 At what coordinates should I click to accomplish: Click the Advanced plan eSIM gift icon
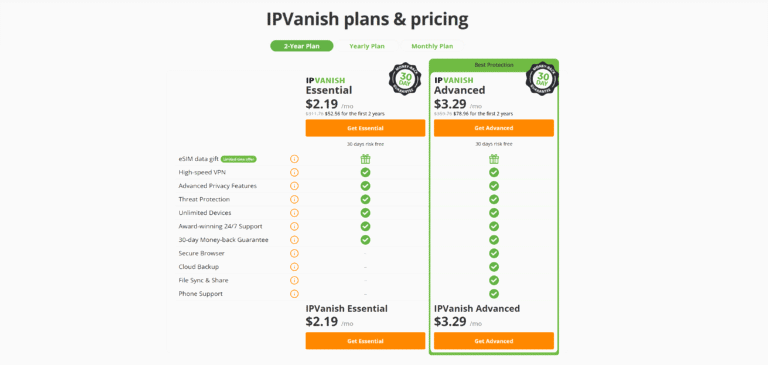[494, 159]
